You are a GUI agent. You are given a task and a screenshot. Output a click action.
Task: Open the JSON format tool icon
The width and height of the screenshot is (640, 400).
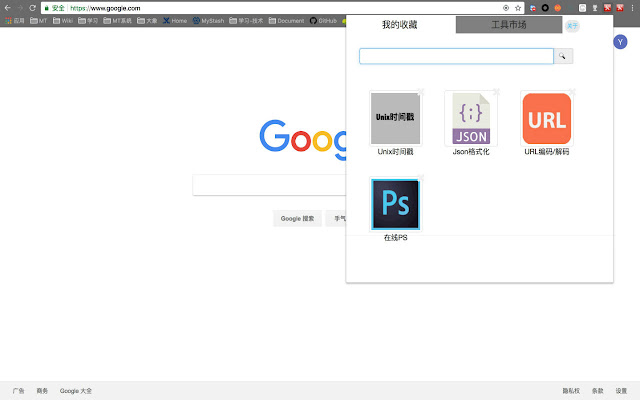click(x=471, y=118)
